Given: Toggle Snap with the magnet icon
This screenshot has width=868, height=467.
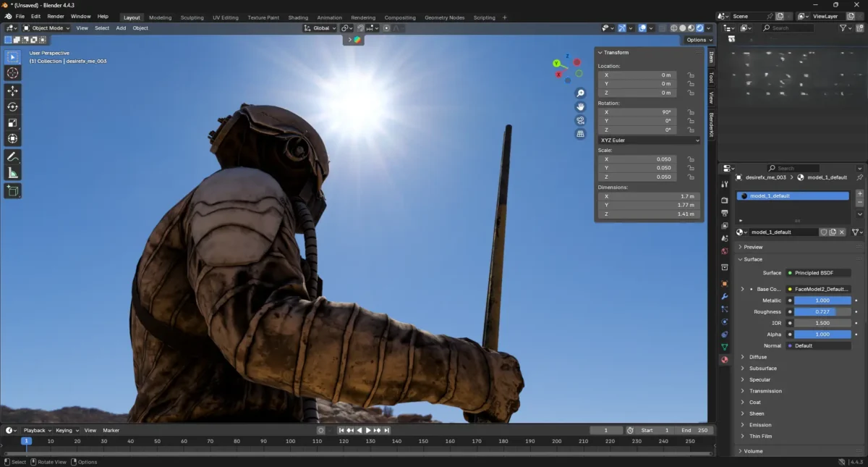Looking at the screenshot, I should [360, 28].
